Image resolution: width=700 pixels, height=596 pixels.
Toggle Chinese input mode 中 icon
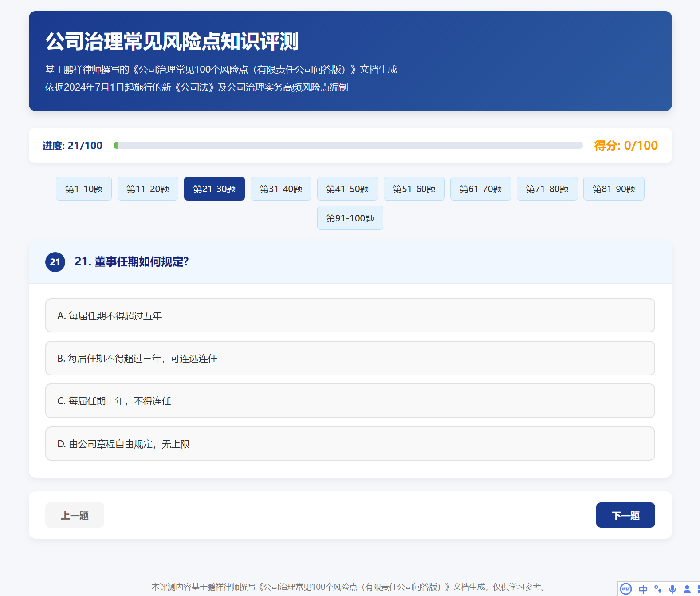pyautogui.click(x=643, y=589)
